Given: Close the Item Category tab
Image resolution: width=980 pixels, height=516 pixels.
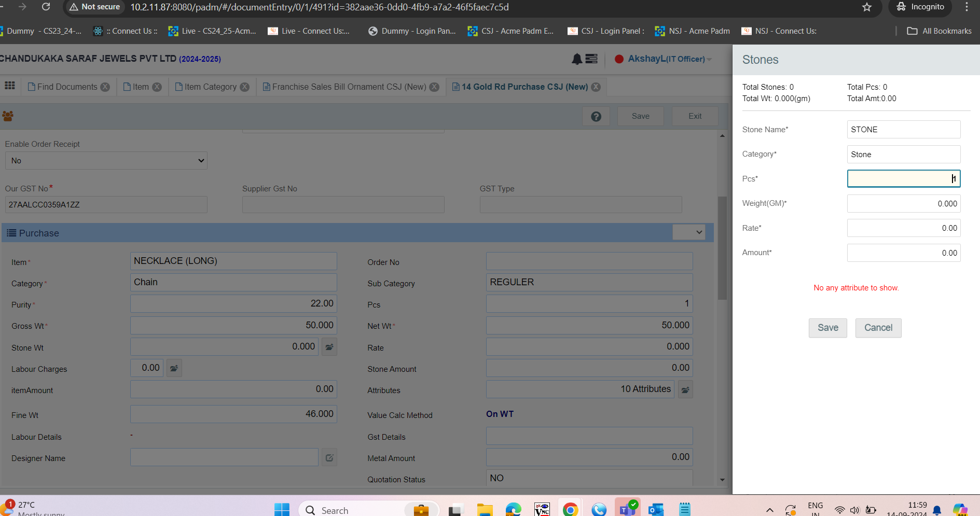Looking at the screenshot, I should pyautogui.click(x=244, y=87).
